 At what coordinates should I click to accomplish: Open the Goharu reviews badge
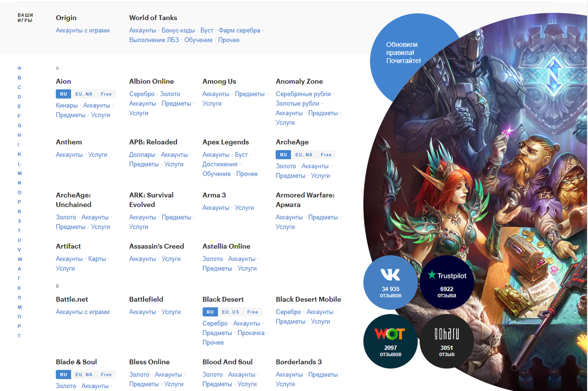pos(447,341)
